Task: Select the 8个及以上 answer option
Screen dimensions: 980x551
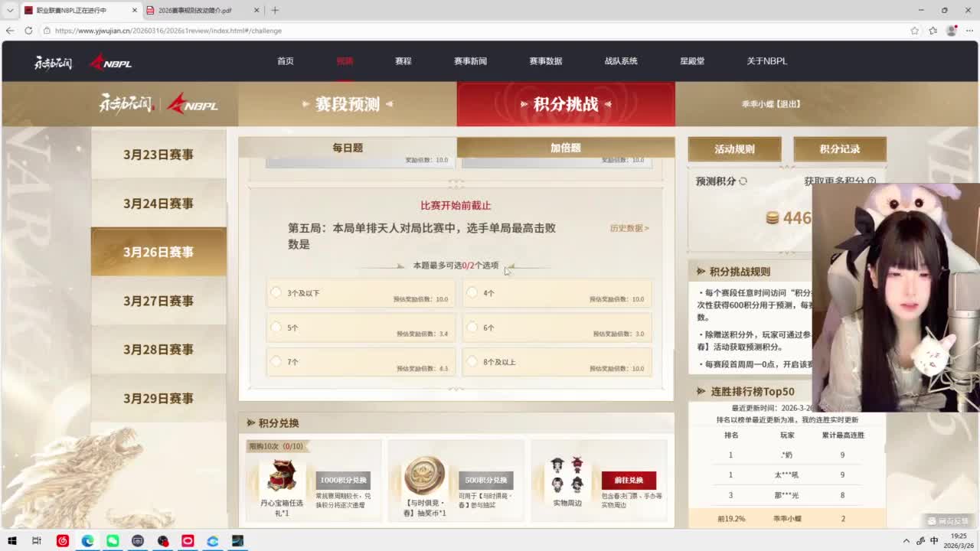Action: coord(557,363)
